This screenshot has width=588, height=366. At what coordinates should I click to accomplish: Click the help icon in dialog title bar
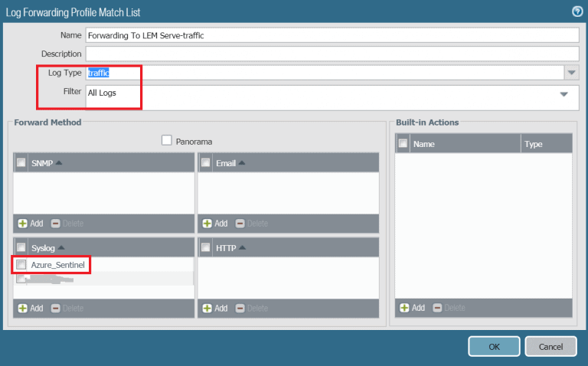point(577,11)
